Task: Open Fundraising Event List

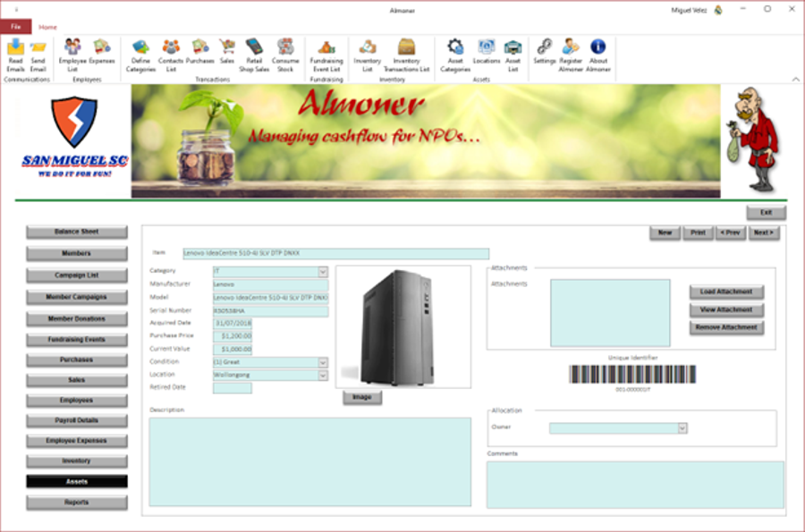Action: tap(326, 55)
